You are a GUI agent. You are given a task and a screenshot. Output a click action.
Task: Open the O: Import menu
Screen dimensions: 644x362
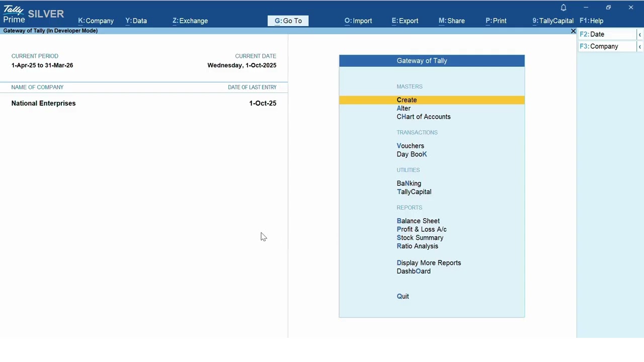click(358, 21)
